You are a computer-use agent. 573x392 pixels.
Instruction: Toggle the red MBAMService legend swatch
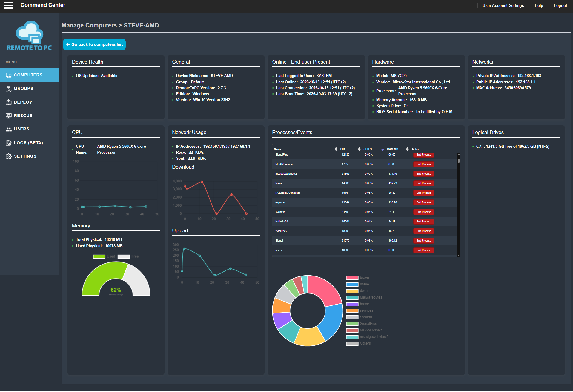352,330
